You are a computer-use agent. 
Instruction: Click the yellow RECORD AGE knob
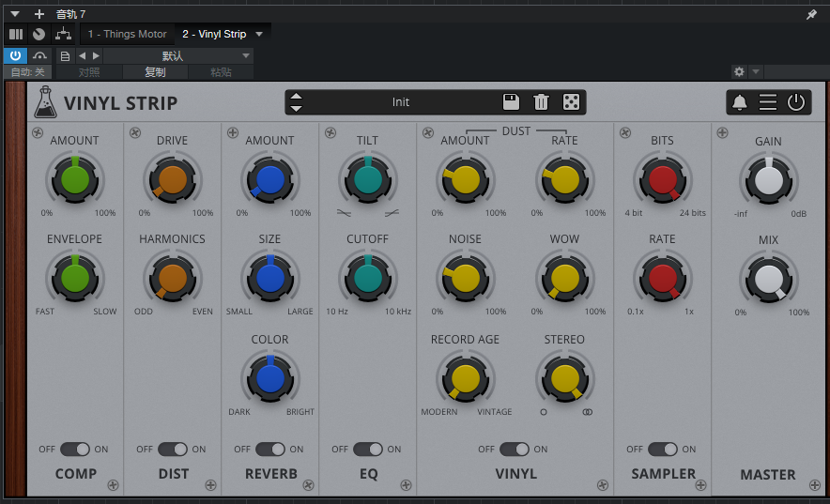(x=466, y=378)
